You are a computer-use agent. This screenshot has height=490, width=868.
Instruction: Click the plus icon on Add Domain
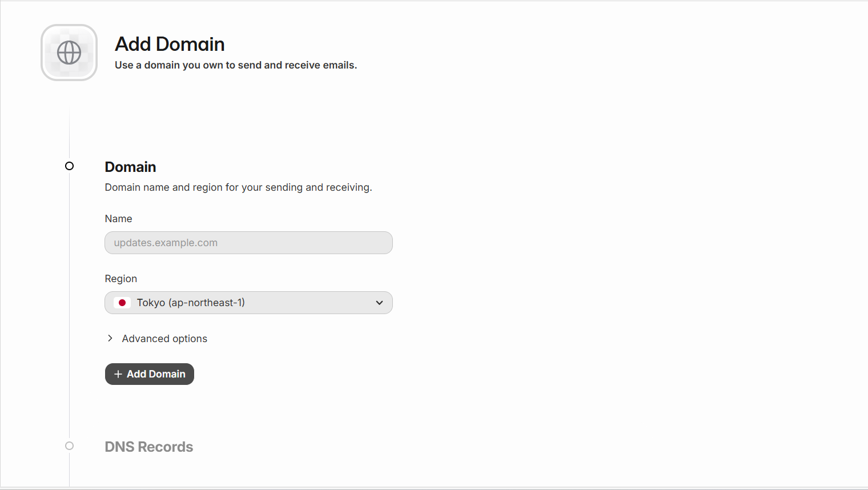point(118,374)
